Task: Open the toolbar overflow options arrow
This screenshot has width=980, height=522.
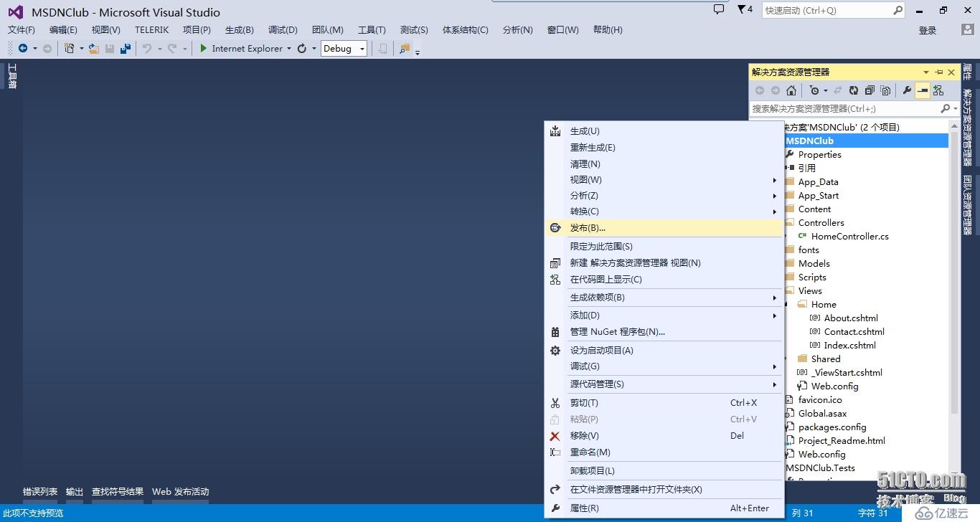Action: [x=418, y=52]
